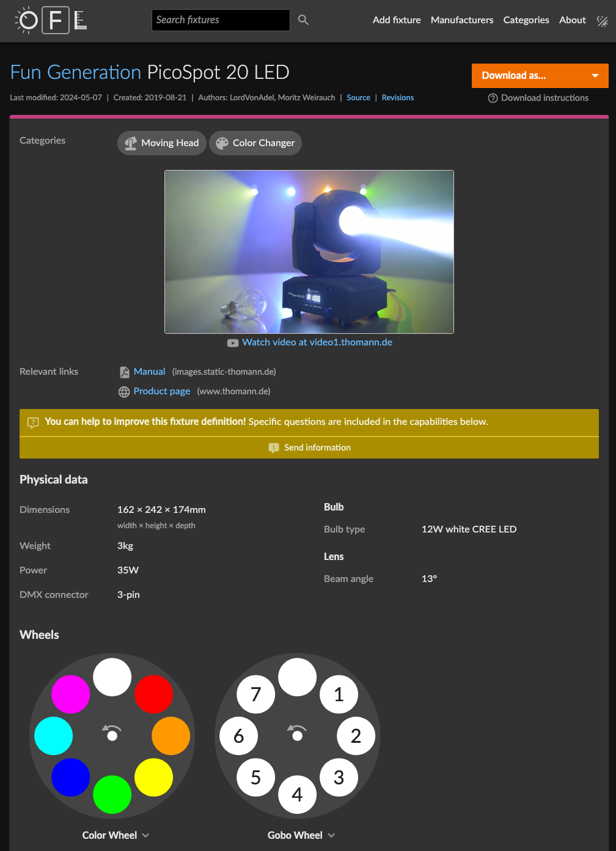Select the red slot on Color Wheel
This screenshot has width=616, height=851.
[153, 694]
